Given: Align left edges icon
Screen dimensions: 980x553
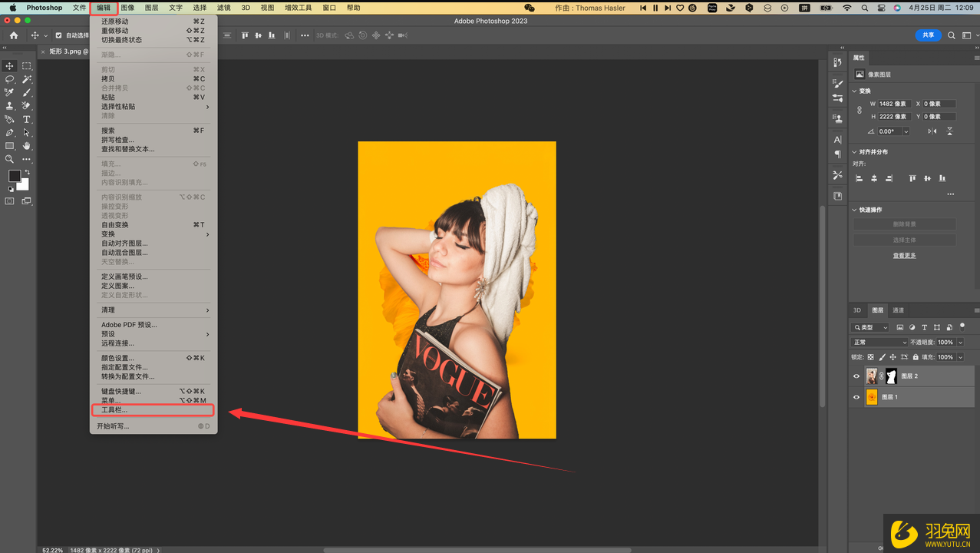Looking at the screenshot, I should tap(860, 178).
